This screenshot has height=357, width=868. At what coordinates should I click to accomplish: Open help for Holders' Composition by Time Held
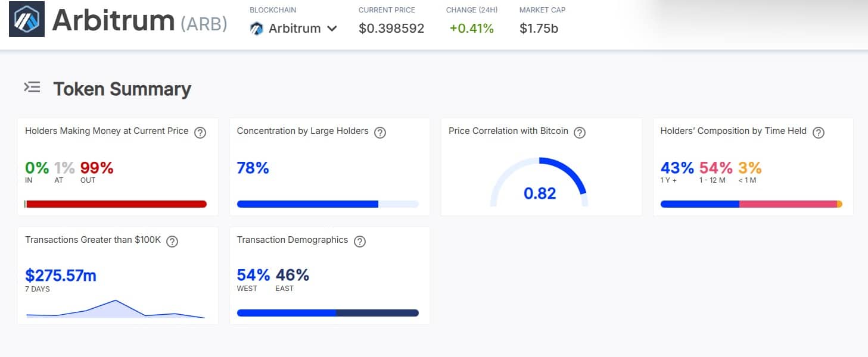(819, 133)
